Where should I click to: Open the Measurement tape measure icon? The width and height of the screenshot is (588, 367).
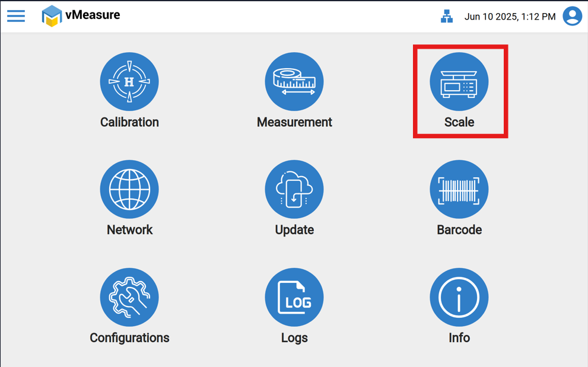294,82
